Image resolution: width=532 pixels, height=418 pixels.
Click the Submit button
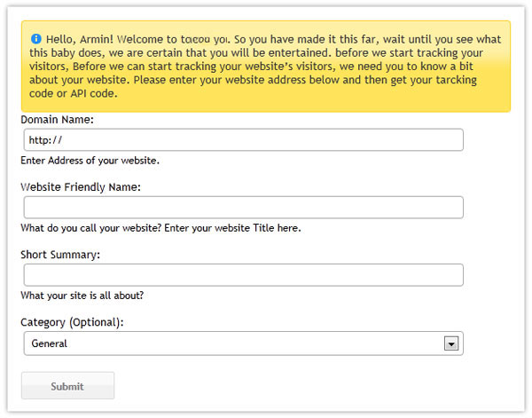67,386
